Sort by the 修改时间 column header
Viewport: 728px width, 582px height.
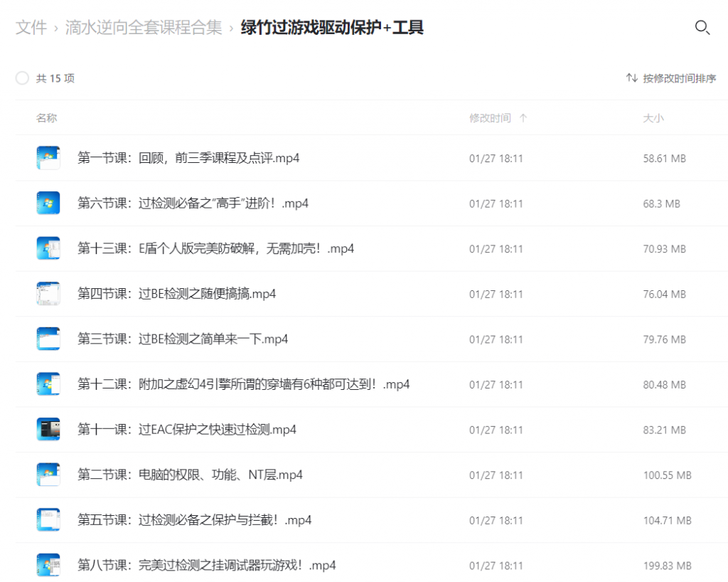click(490, 118)
